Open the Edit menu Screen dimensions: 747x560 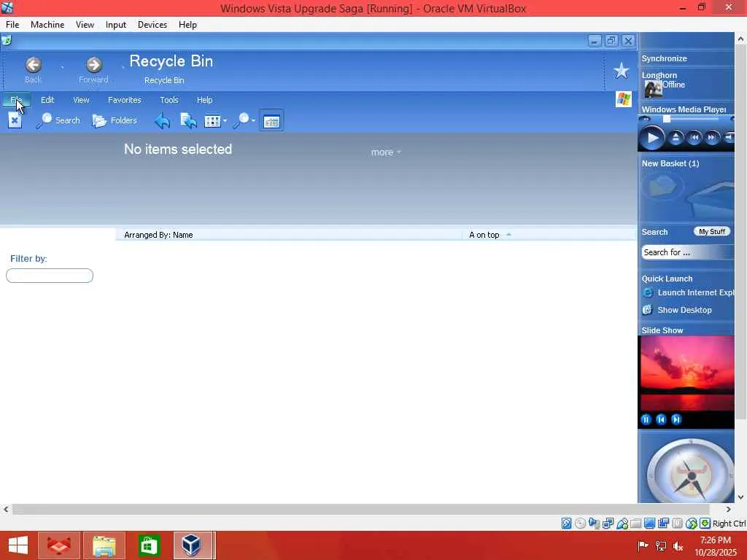[x=47, y=100]
